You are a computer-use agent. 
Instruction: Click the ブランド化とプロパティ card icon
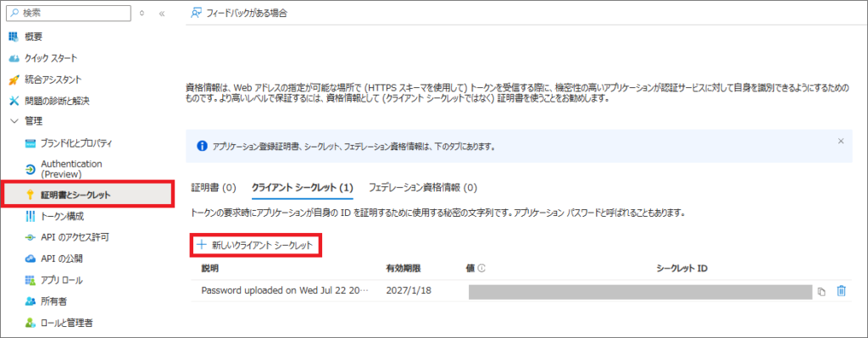[x=31, y=143]
